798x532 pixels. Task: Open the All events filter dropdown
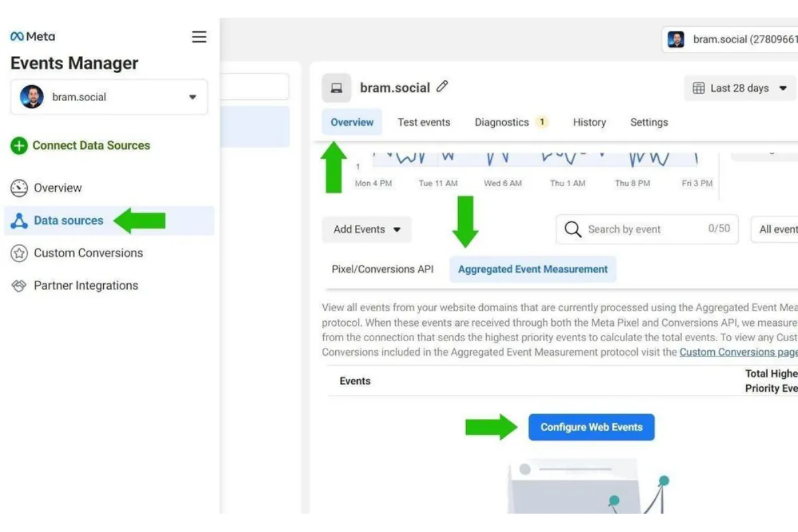pos(775,229)
